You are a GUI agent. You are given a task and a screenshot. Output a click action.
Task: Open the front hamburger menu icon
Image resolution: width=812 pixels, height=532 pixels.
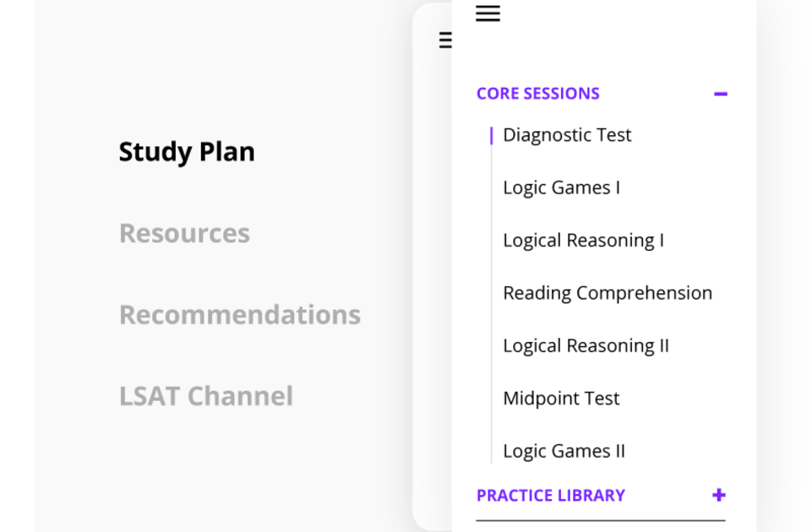pyautogui.click(x=488, y=14)
